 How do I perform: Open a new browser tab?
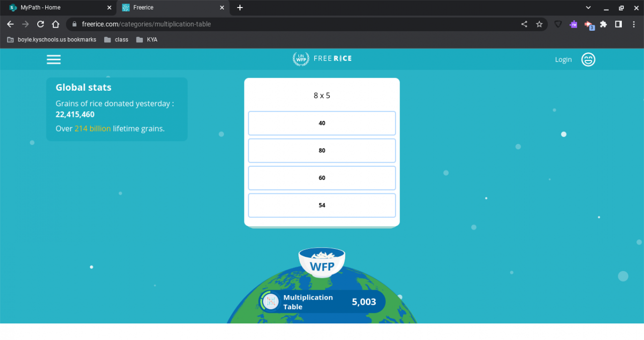pos(240,8)
